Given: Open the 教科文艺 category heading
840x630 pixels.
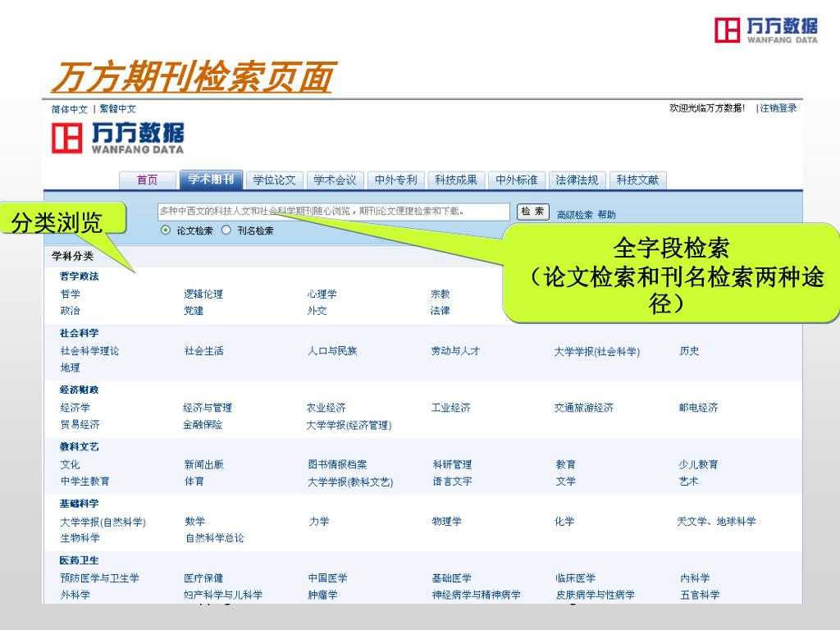Looking at the screenshot, I should click(80, 447).
